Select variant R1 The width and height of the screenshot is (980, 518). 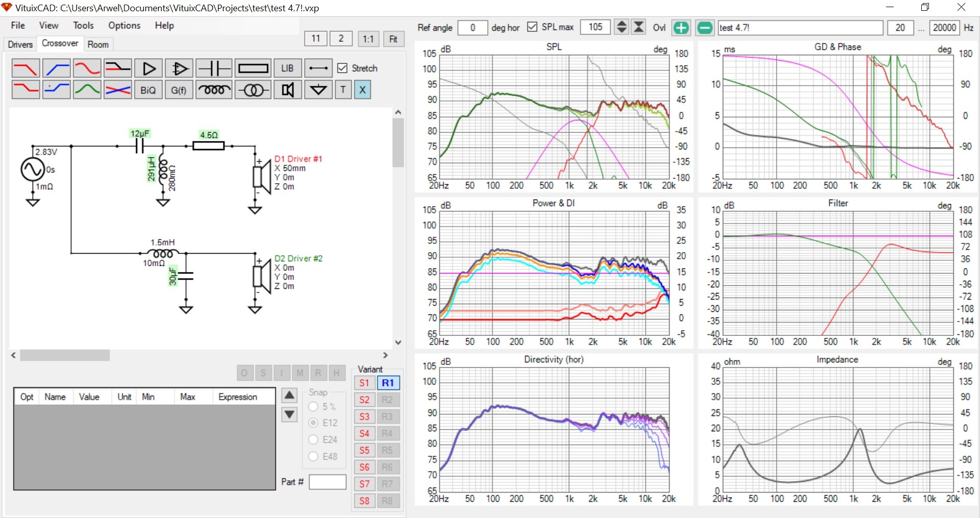[x=388, y=383]
